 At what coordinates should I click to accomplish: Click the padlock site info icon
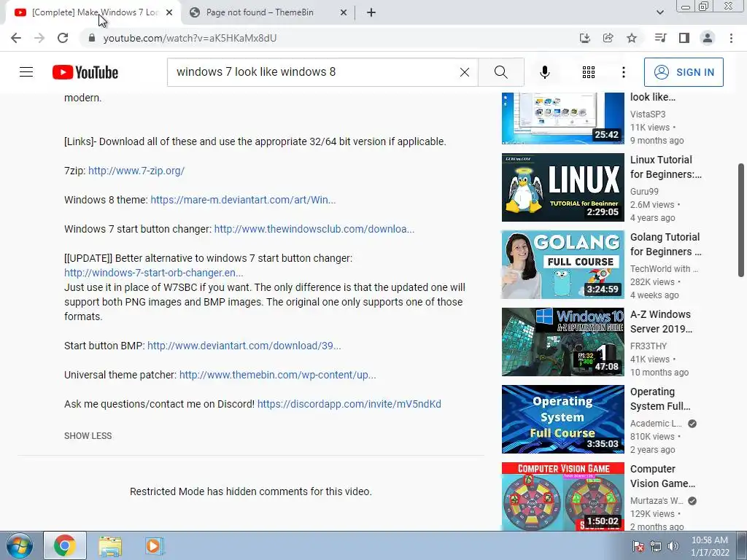[x=92, y=38]
